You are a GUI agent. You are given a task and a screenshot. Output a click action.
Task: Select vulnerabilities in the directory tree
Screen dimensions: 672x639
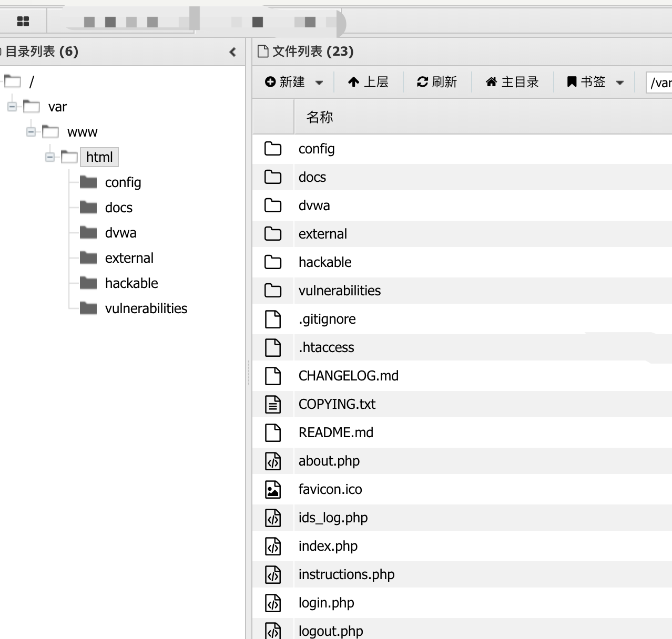pyautogui.click(x=146, y=308)
